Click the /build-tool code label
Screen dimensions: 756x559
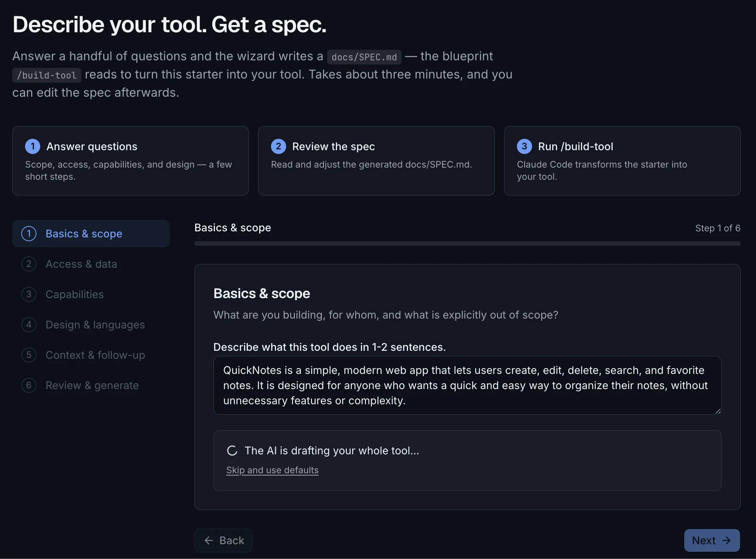tap(47, 75)
